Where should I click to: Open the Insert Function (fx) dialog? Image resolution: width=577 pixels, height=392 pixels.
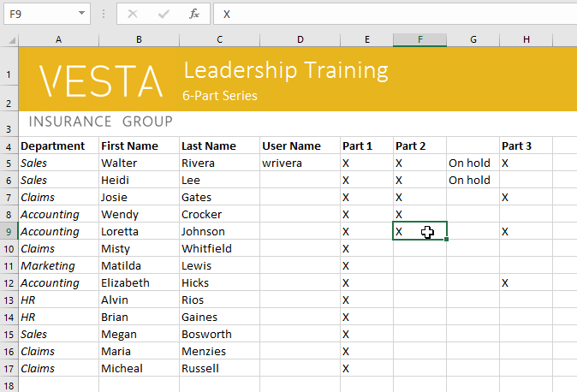pos(194,14)
